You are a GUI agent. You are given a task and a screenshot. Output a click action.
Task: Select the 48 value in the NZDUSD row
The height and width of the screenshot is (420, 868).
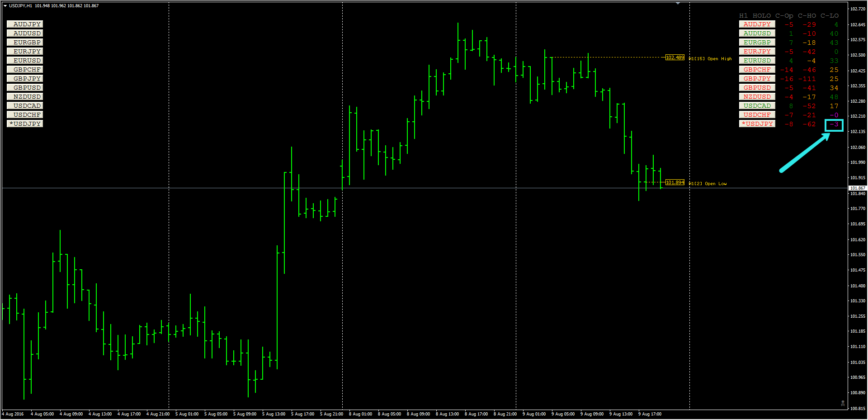click(834, 97)
